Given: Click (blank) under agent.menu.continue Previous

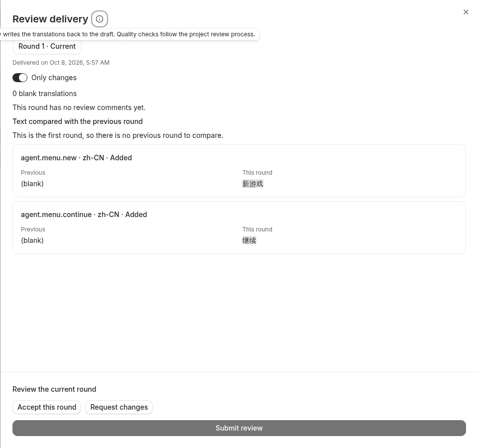Looking at the screenshot, I should 32,240.
